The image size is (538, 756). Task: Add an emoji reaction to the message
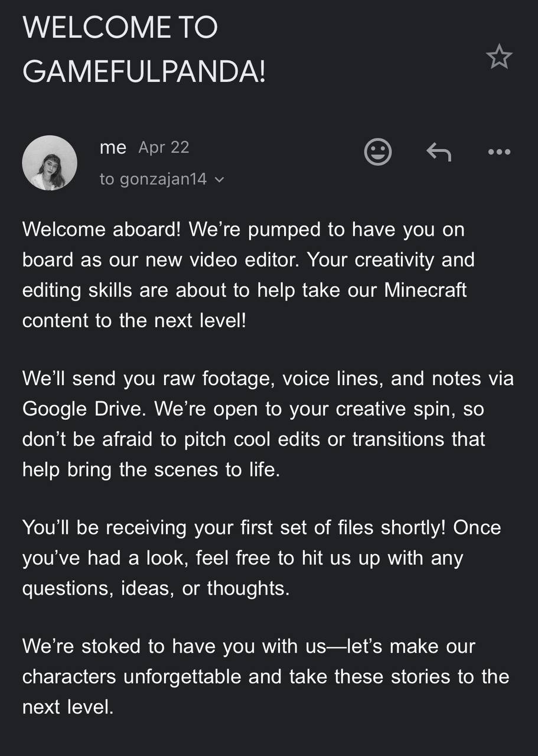pos(378,152)
